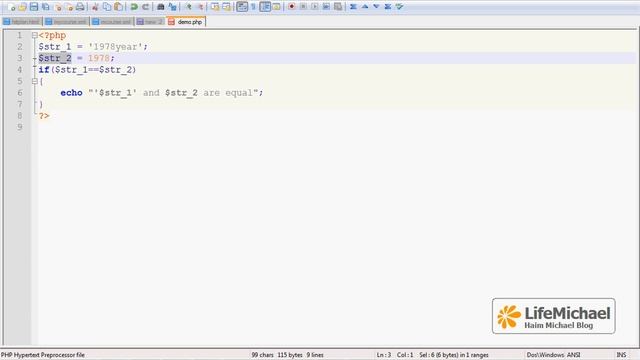640x360 pixels.
Task: Click line number 6 in the margin
Action: pos(19,93)
